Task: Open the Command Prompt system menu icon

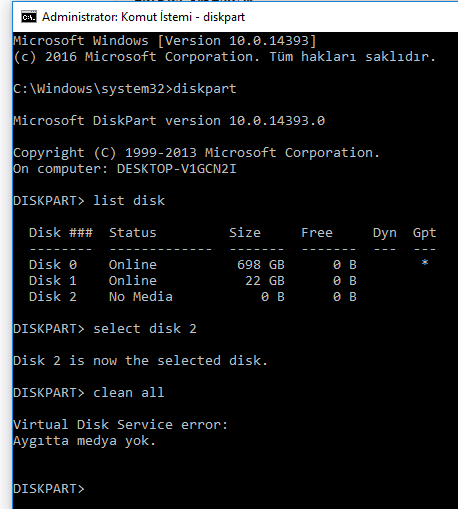Action: (x=29, y=17)
